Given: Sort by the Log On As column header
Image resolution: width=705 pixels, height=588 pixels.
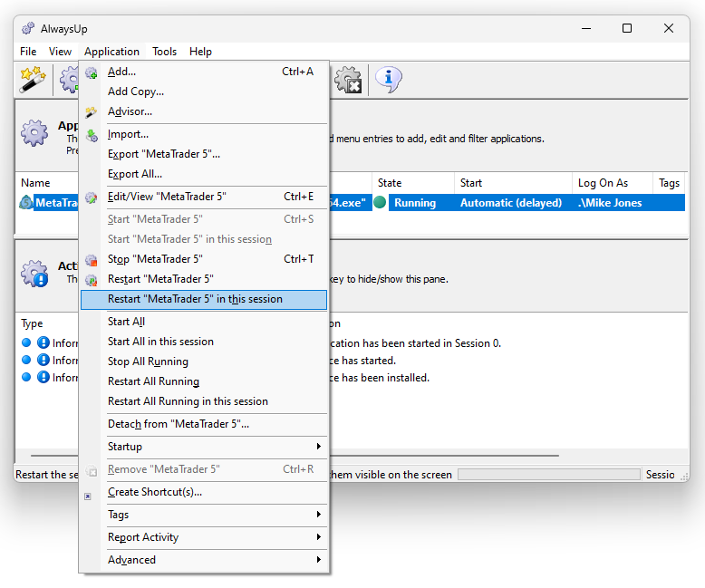Looking at the screenshot, I should (x=613, y=183).
